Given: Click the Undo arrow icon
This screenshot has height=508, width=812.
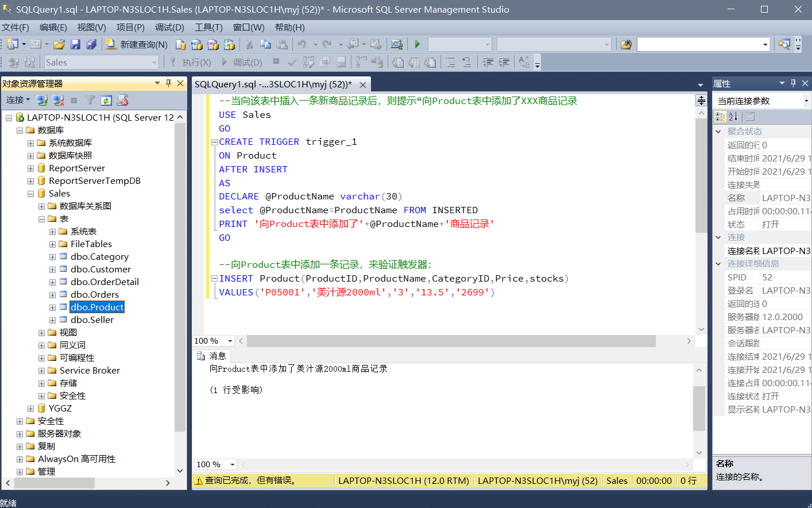Looking at the screenshot, I should [302, 44].
